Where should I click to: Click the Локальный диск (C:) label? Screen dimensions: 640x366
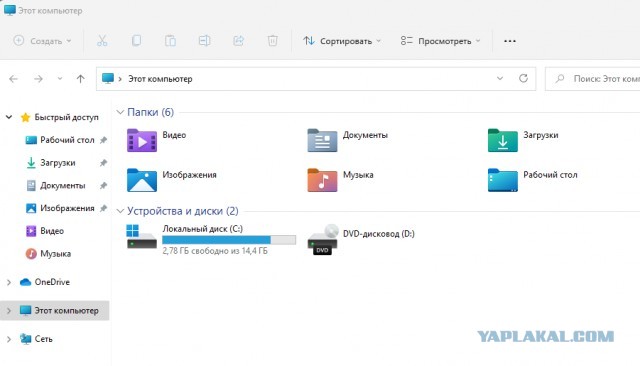[202, 229]
